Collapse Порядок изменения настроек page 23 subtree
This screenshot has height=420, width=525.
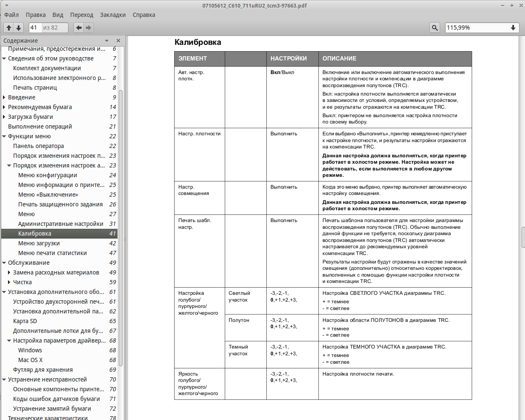[x=9, y=165]
